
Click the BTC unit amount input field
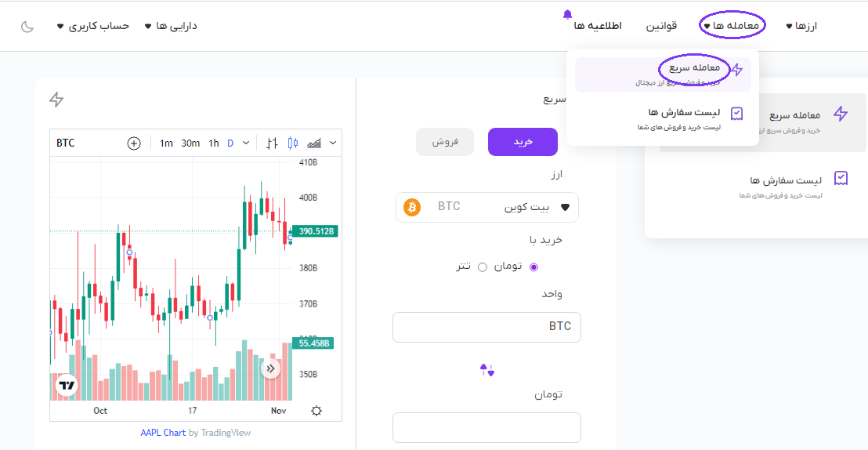(x=486, y=327)
